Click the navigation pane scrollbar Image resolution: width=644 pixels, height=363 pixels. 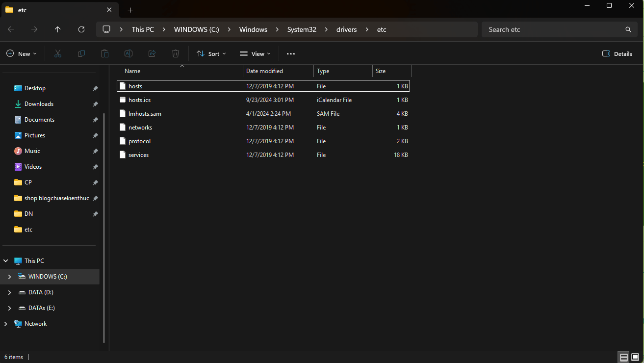point(104,228)
